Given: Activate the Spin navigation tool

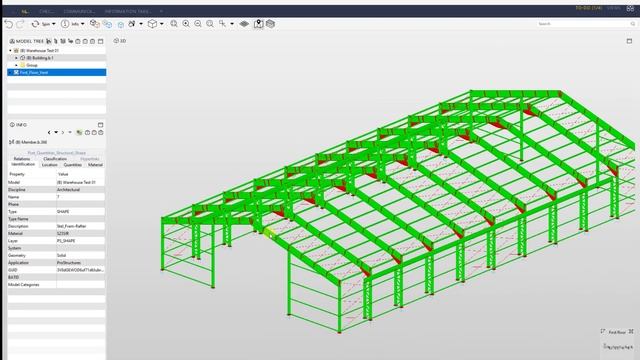Looking at the screenshot, I should tap(41, 24).
